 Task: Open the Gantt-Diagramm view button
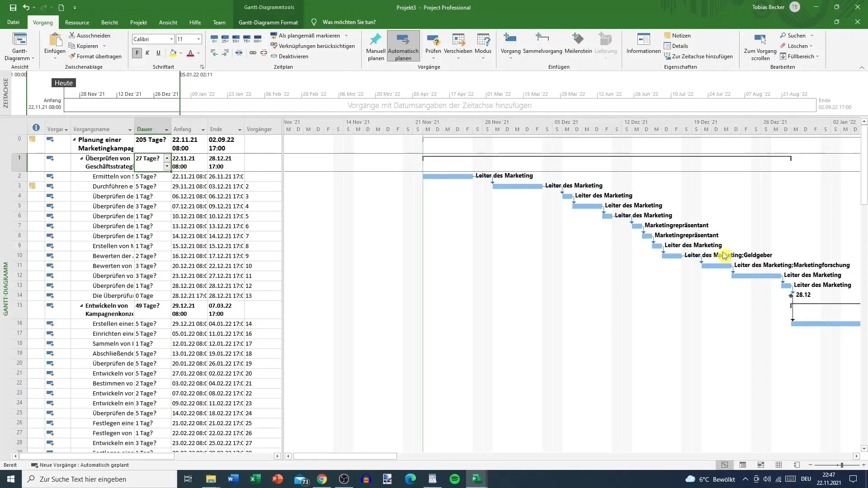coord(19,47)
